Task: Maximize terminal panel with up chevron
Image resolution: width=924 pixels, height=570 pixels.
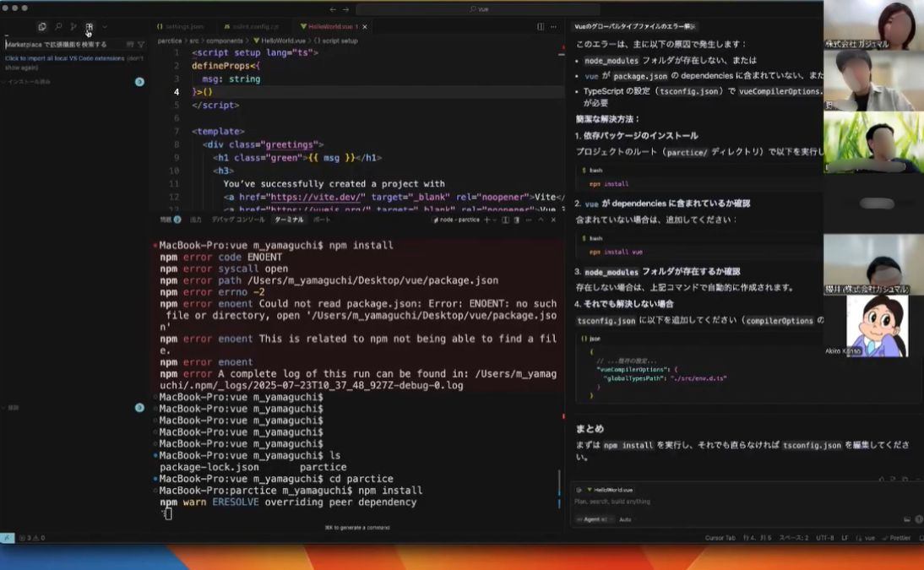Action: pyautogui.click(x=541, y=220)
